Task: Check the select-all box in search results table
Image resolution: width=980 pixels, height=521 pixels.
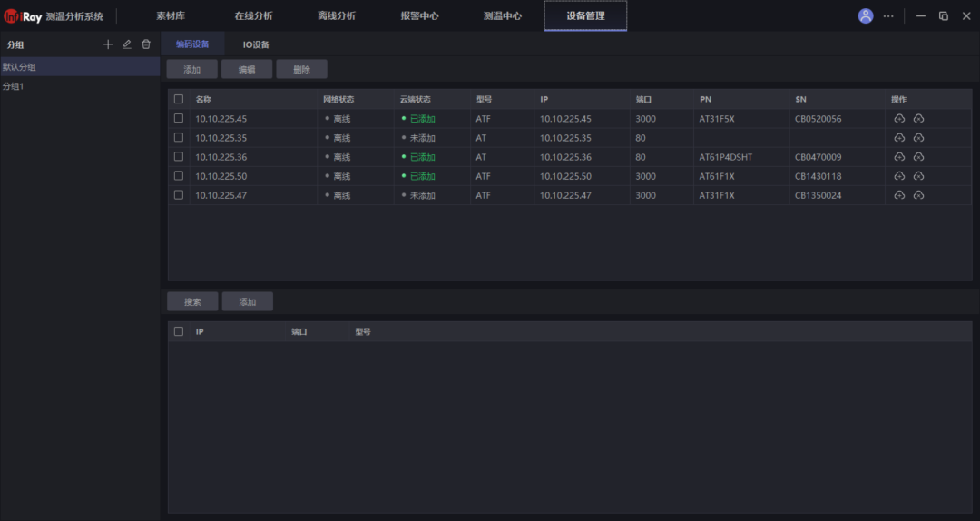Action: pos(179,332)
